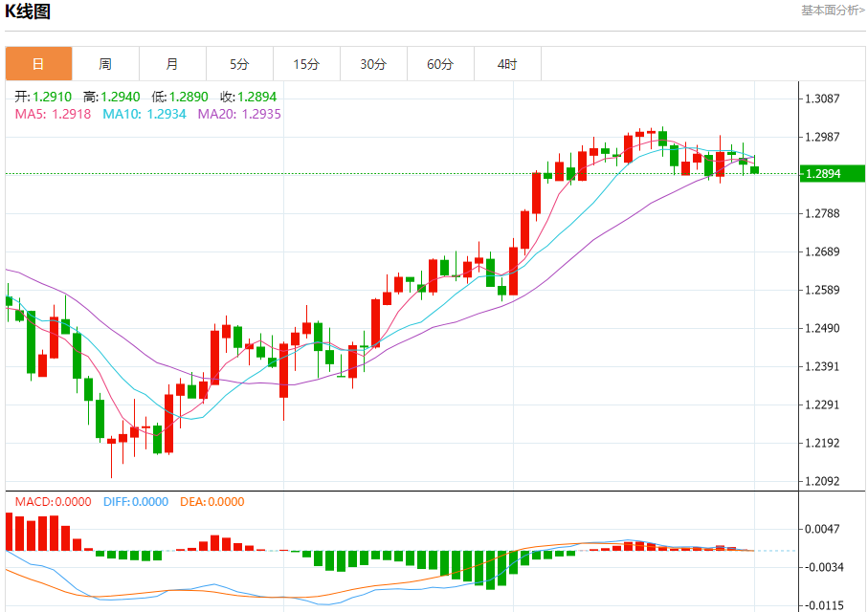Click the MA20 purple indicator label
Screen dimensions: 868x612
coord(239,114)
